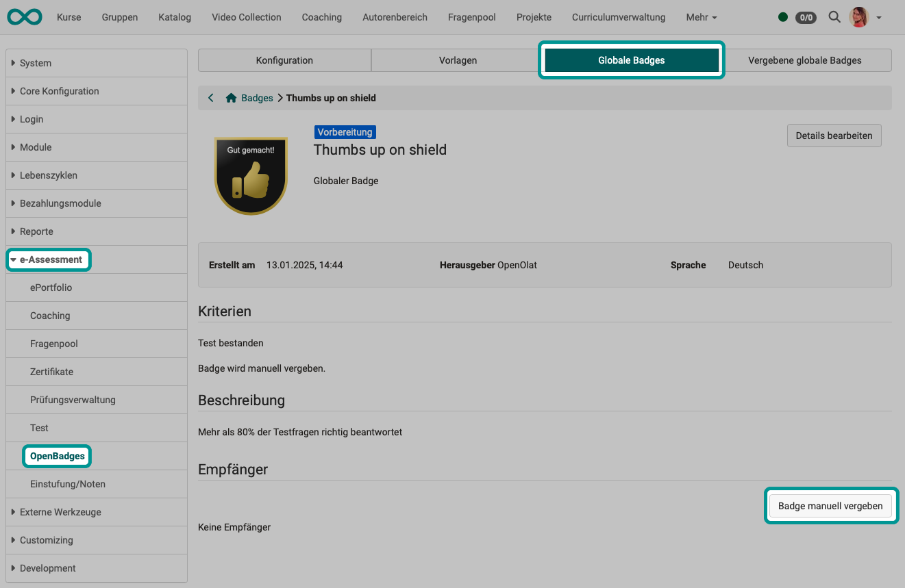
Task: Switch to the Vorlagen tab
Action: click(458, 60)
